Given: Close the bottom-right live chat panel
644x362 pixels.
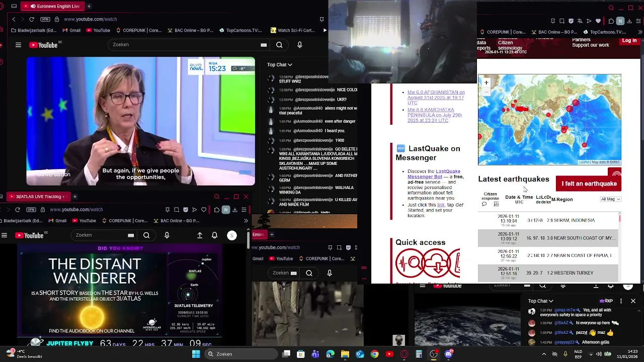Looking at the screenshot, I should tap(633, 301).
